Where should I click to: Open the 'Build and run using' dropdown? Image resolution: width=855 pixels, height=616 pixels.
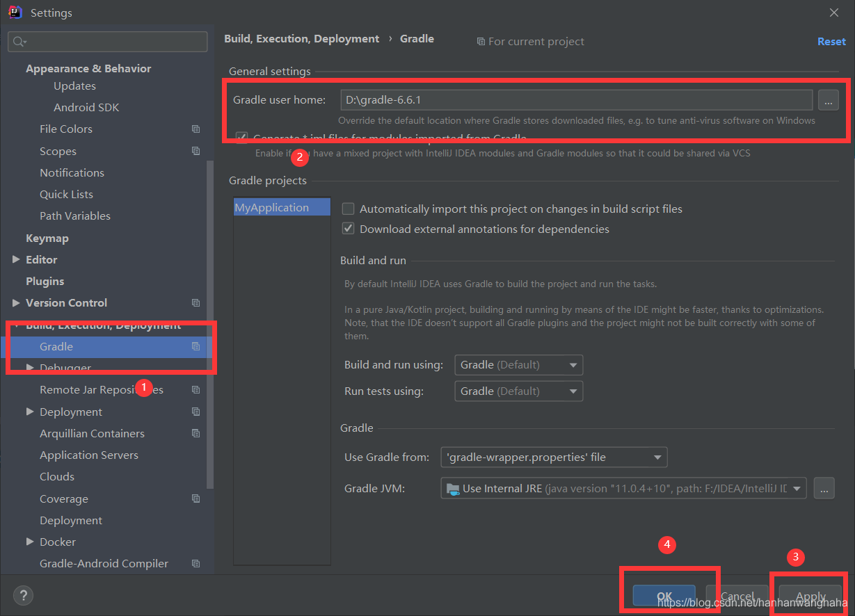point(518,364)
